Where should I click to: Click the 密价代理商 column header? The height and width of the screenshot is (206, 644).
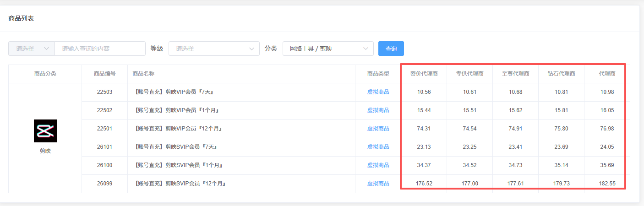coord(424,74)
